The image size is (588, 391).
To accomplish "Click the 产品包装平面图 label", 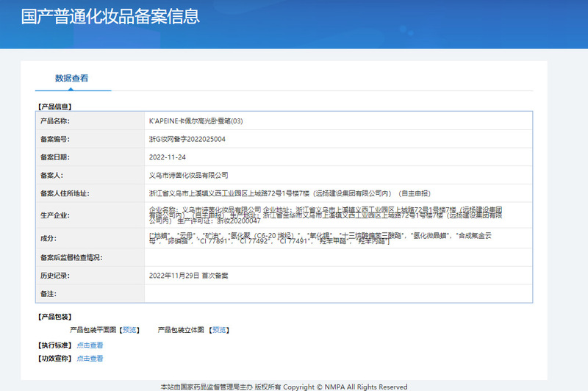I will tap(93, 330).
